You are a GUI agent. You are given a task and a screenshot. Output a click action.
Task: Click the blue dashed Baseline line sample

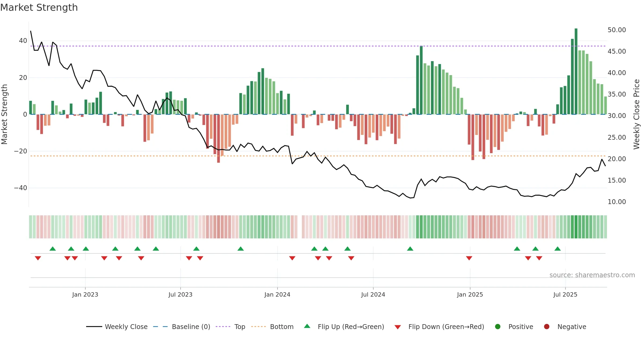click(160, 327)
